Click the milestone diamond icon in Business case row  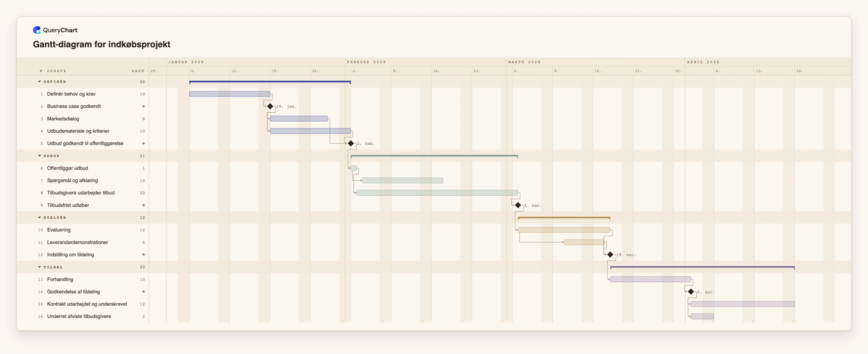click(x=144, y=106)
